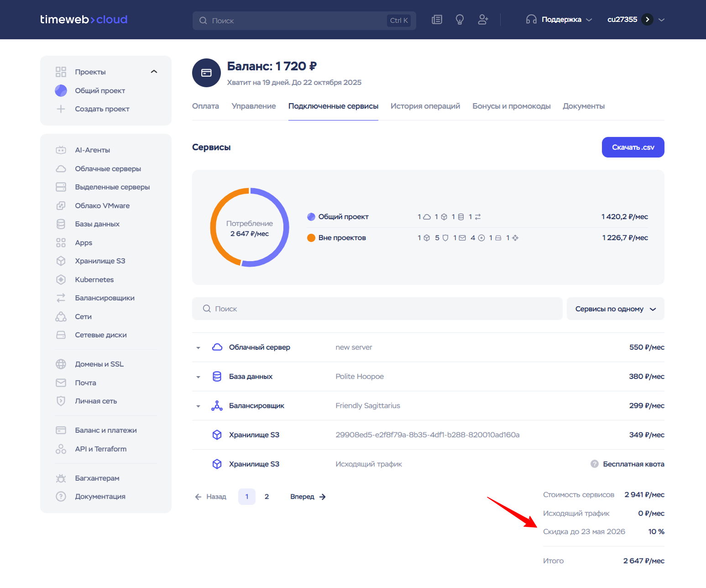Open Базы данных sidebar section
The height and width of the screenshot is (588, 706).
click(97, 224)
